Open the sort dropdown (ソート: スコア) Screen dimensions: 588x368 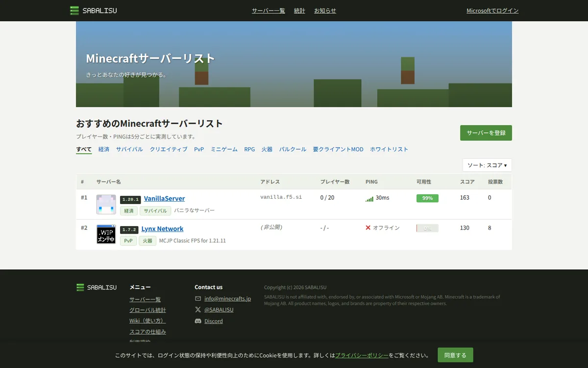pos(487,165)
